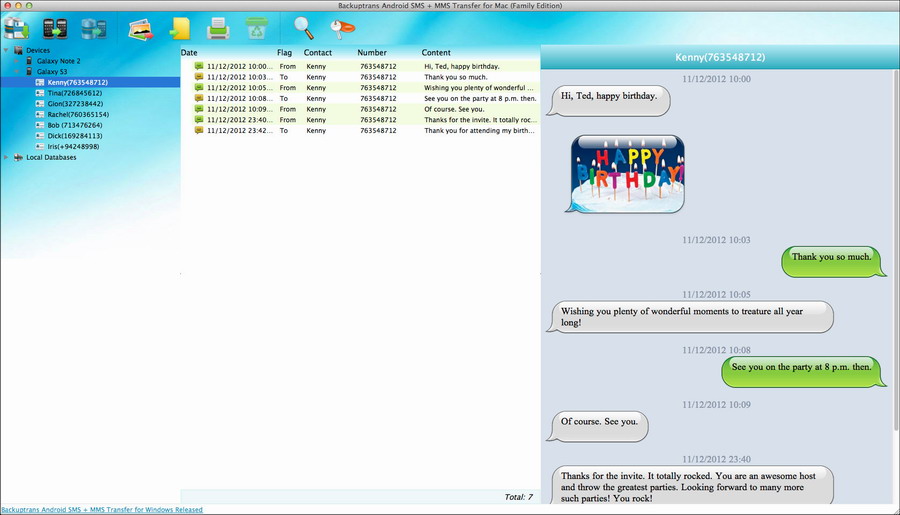The height and width of the screenshot is (515, 900).
Task: Click the green recycle bin delete icon
Action: 257,28
